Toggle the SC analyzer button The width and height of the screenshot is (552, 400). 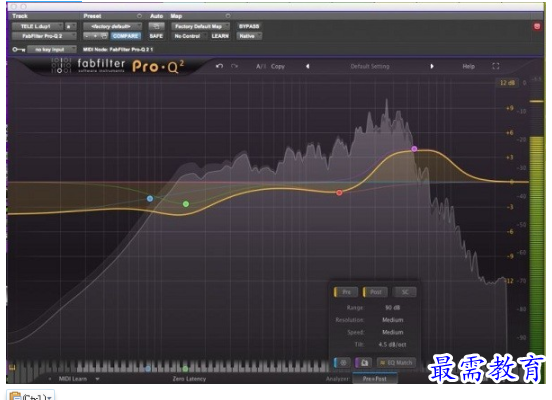(405, 292)
